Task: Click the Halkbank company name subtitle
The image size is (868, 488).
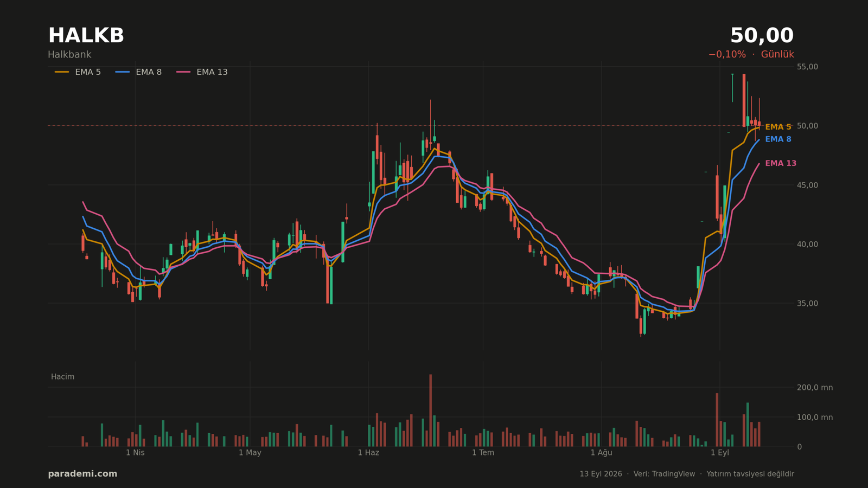Action: coord(69,55)
